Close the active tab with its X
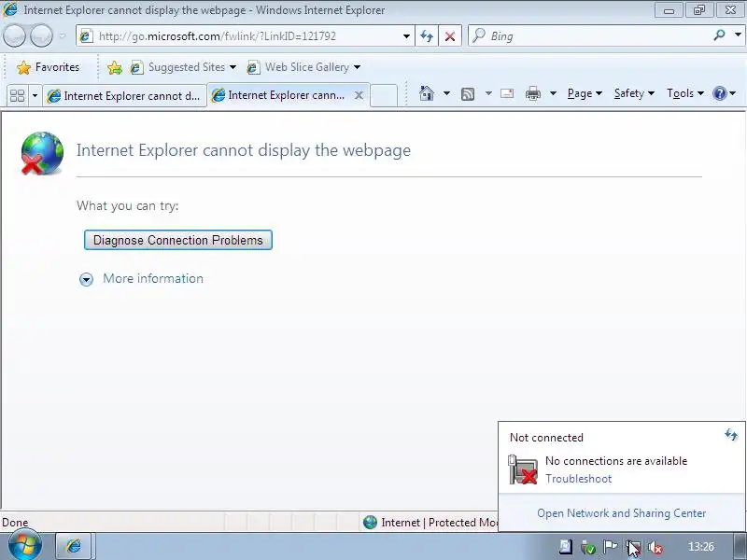The width and height of the screenshot is (747, 560). click(x=359, y=95)
